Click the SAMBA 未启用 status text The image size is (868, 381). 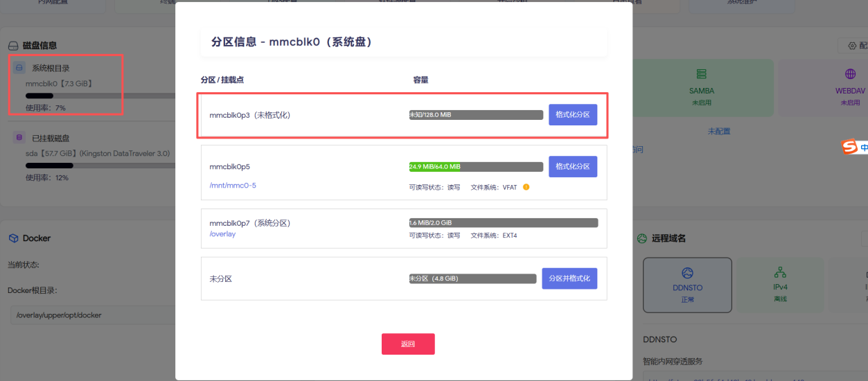[x=702, y=103]
